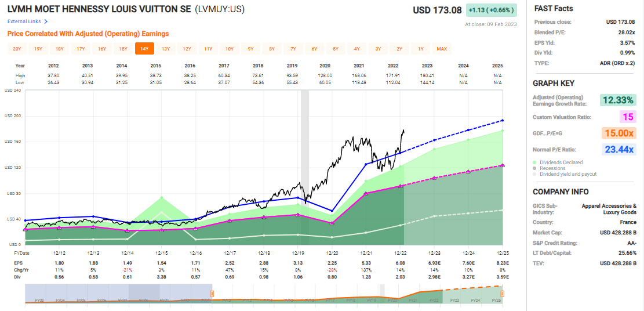Image resolution: width=644 pixels, height=311 pixels.
Task: Click the 12/20 blue line low point
Action: pos(332,211)
